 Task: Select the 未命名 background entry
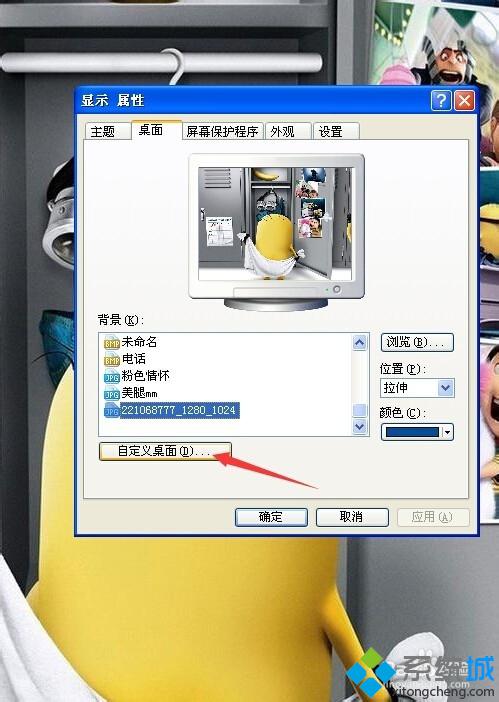click(139, 342)
